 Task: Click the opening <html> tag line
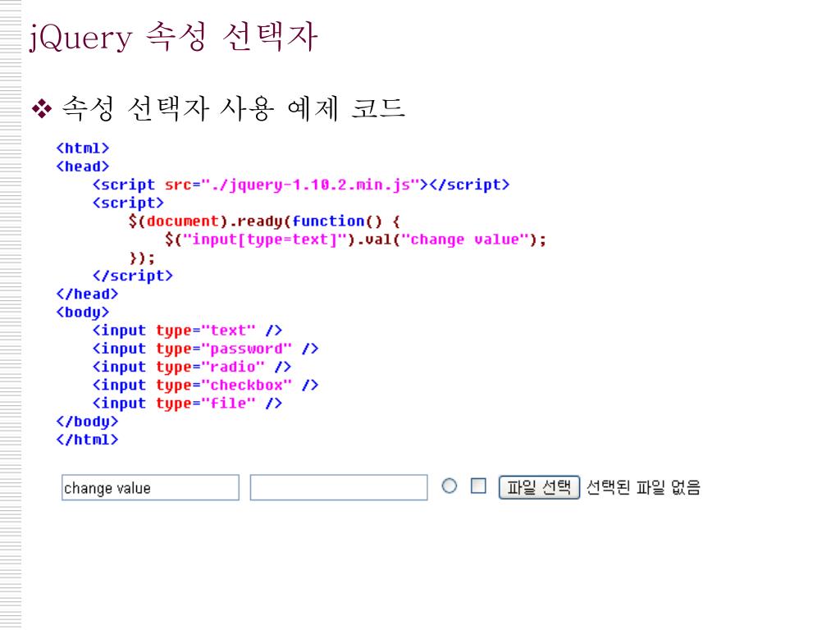pyautogui.click(x=83, y=148)
